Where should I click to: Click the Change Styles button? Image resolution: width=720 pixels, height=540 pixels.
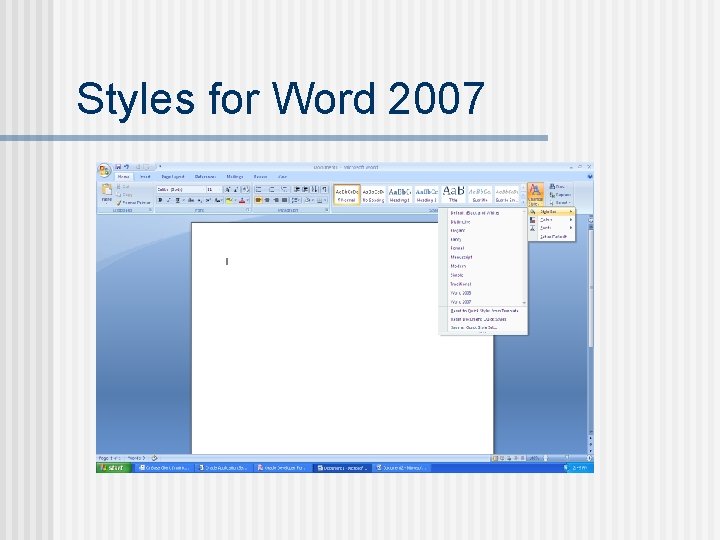click(x=535, y=195)
